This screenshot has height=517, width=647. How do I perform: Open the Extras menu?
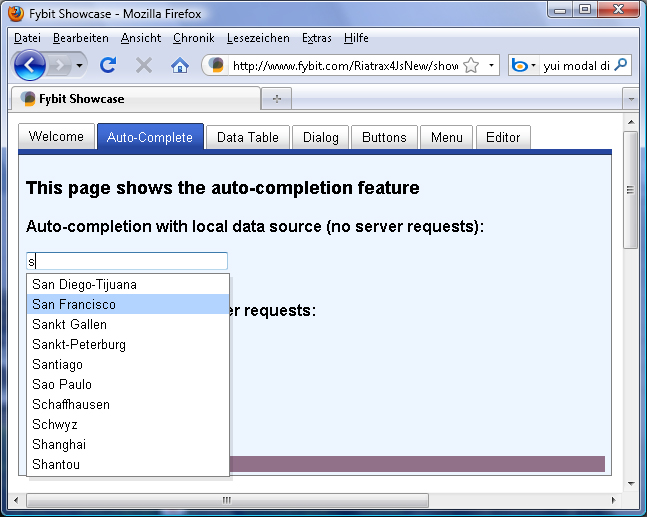tap(317, 38)
